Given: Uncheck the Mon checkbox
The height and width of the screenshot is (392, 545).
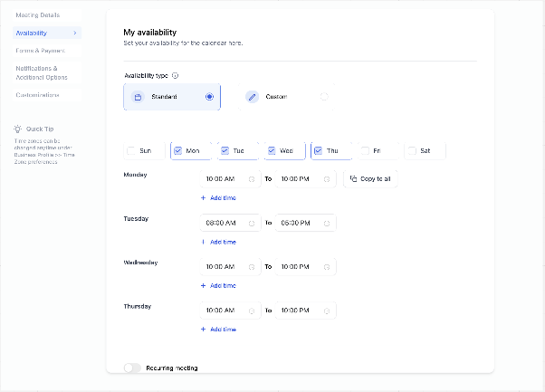Looking at the screenshot, I should 178,151.
